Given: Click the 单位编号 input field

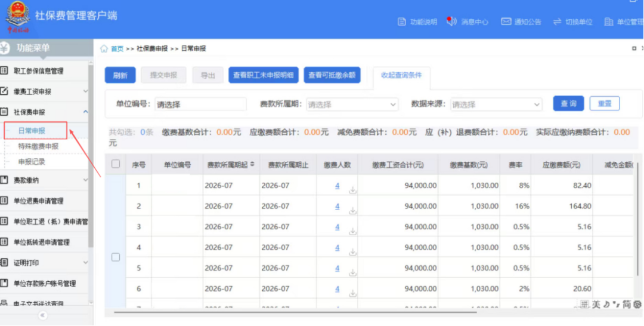Looking at the screenshot, I should (x=201, y=104).
